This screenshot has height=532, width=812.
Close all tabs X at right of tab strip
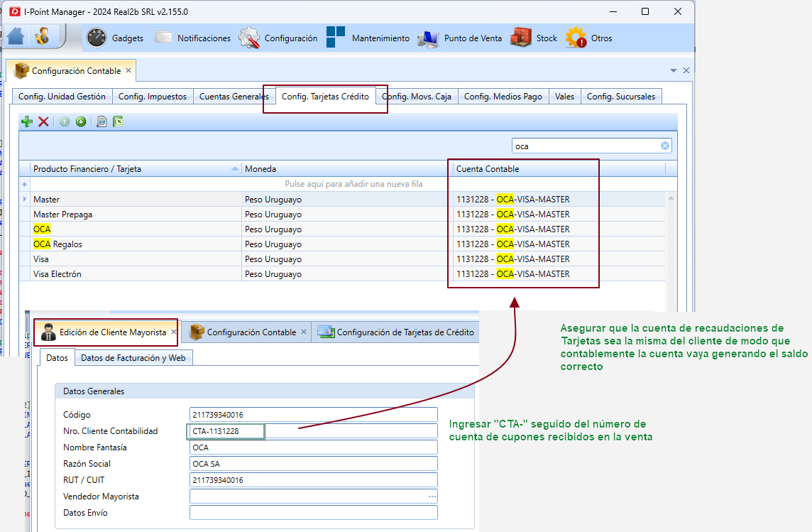click(x=686, y=70)
